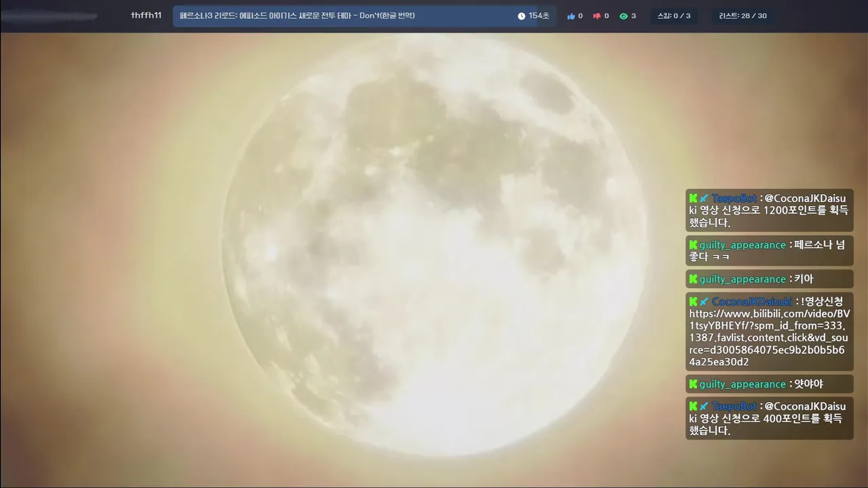Image resolution: width=868 pixels, height=488 pixels.
Task: Click the like count 0 next to thumbs-up
Action: click(x=580, y=16)
